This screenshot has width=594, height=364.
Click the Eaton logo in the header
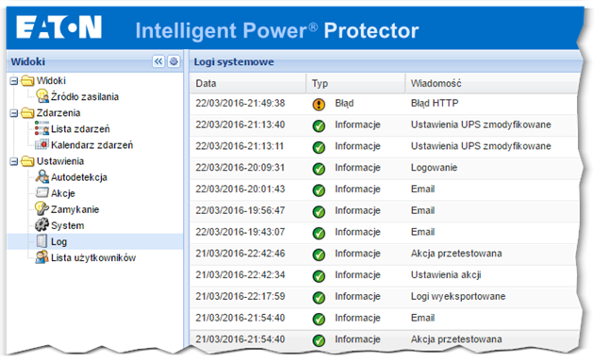coord(59,27)
